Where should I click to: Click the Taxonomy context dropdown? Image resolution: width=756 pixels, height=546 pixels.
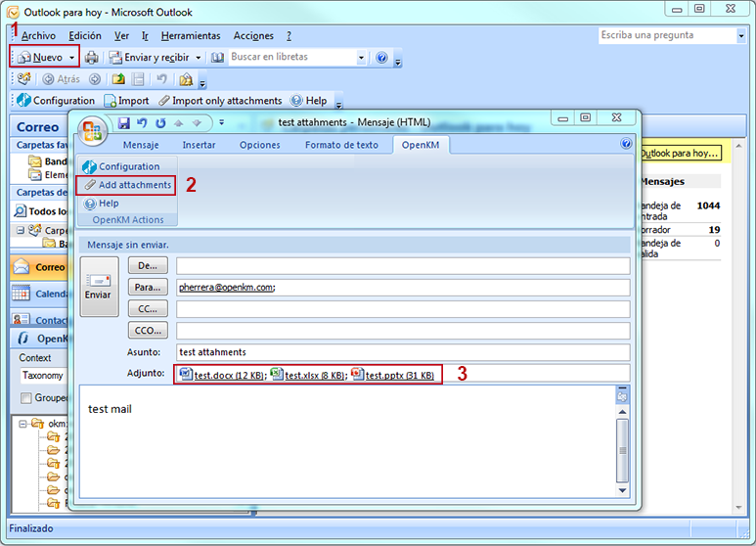point(44,376)
